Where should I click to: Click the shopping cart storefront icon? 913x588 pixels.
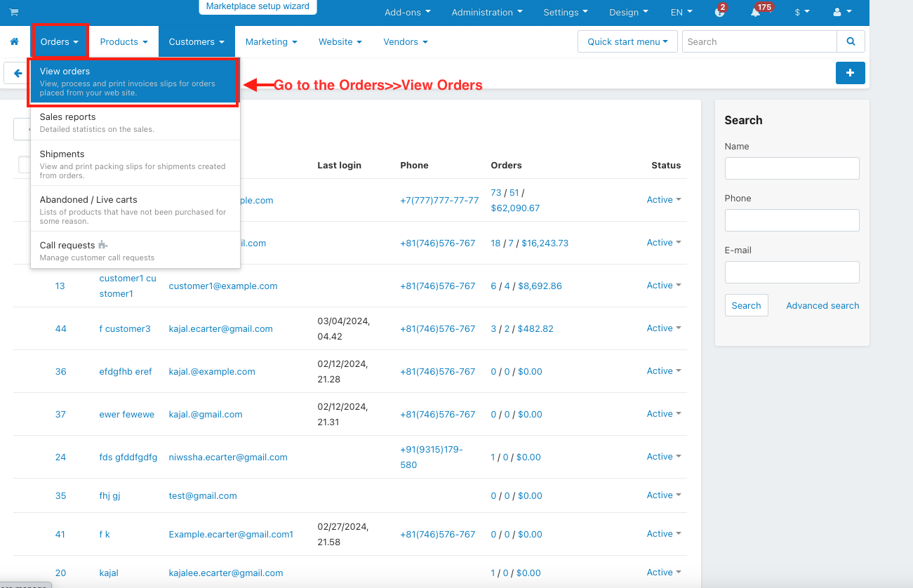pos(14,13)
